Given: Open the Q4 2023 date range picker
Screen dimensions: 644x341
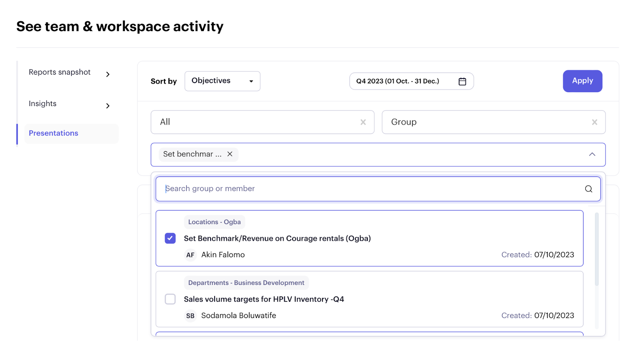Looking at the screenshot, I should click(x=411, y=81).
